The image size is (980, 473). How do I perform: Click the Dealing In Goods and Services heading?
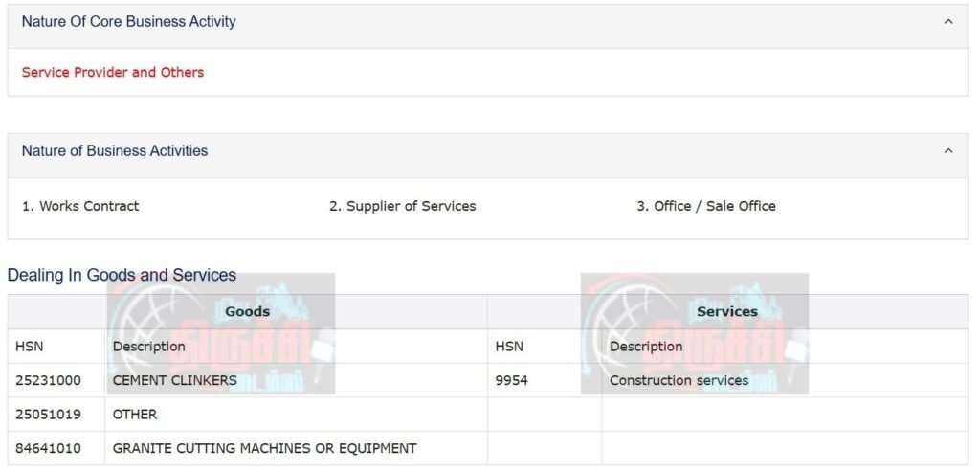coord(122,275)
